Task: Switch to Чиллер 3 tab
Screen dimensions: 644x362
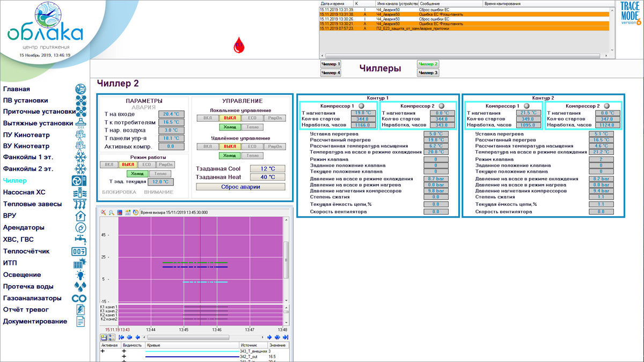Action: [428, 72]
